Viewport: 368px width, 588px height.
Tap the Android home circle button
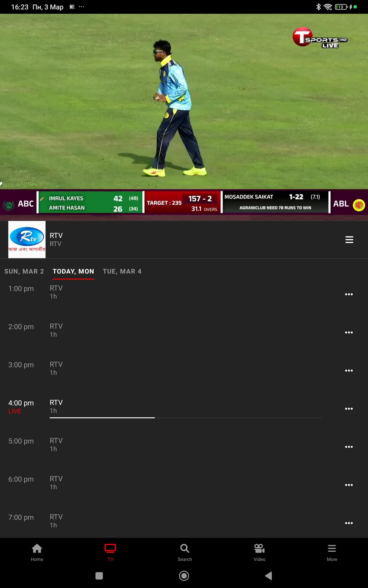point(184,576)
